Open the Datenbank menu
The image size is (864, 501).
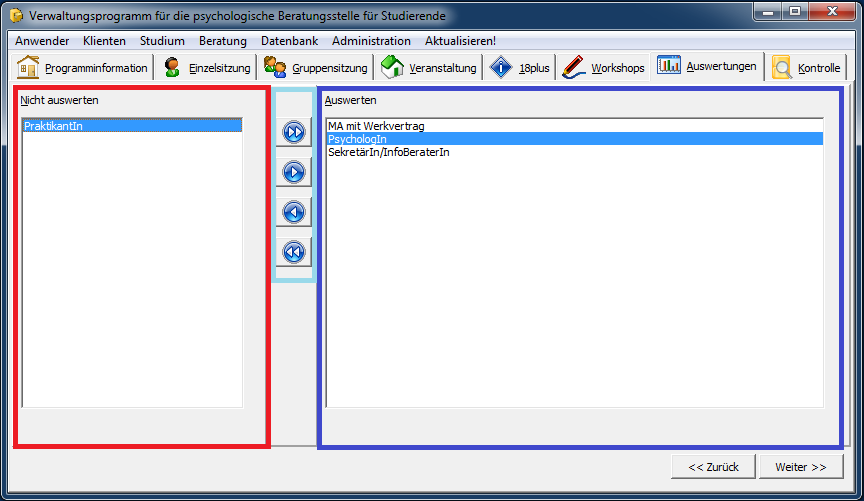[x=289, y=41]
